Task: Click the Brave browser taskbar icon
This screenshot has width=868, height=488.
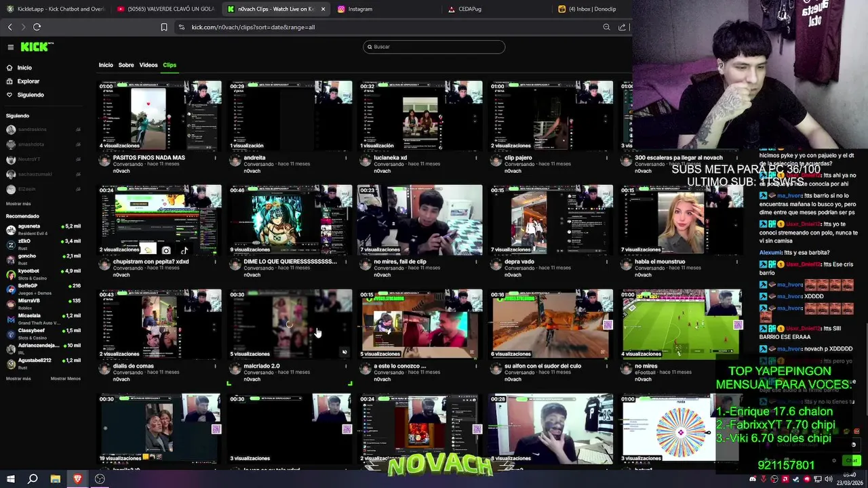Action: [x=77, y=479]
